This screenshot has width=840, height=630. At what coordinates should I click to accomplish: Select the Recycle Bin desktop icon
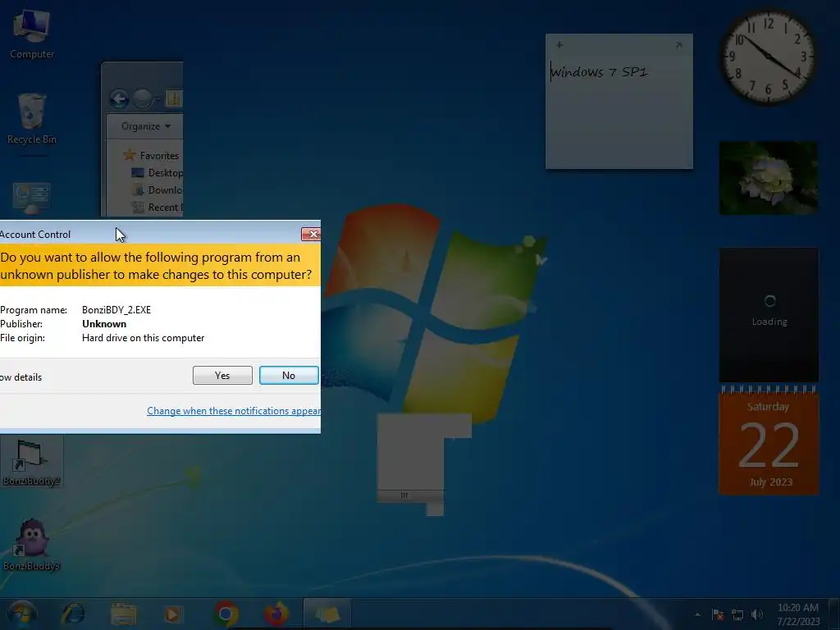pyautogui.click(x=32, y=119)
